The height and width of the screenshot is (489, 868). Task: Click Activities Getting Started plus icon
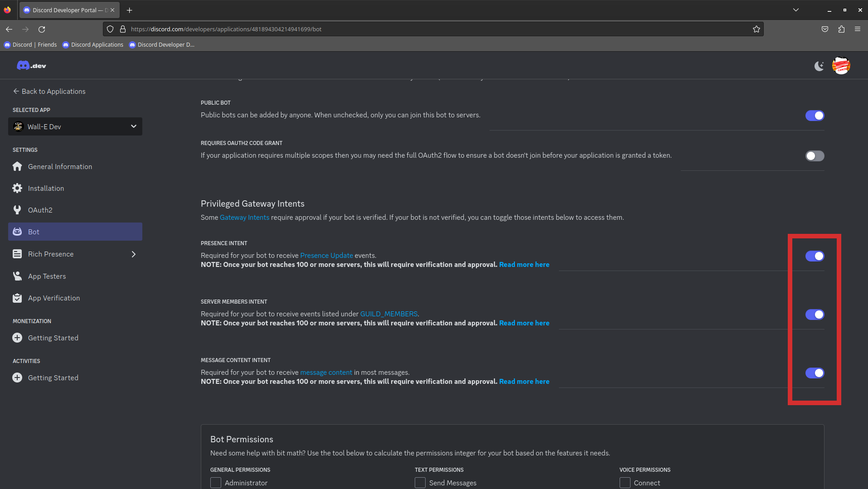pyautogui.click(x=17, y=378)
